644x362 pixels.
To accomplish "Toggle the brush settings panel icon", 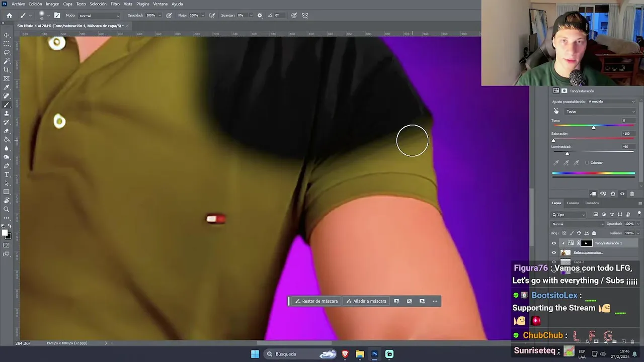I will (x=57, y=16).
